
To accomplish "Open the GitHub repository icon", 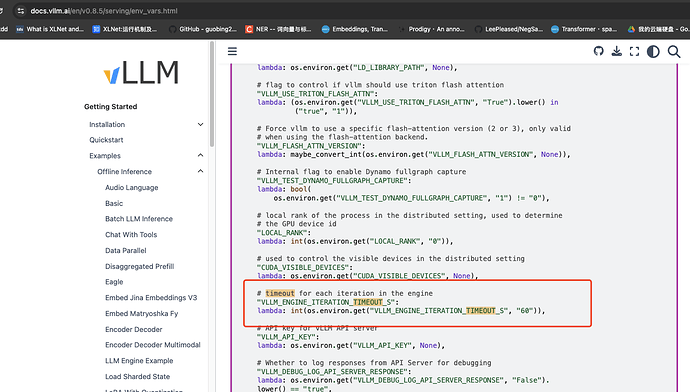I will 598,51.
